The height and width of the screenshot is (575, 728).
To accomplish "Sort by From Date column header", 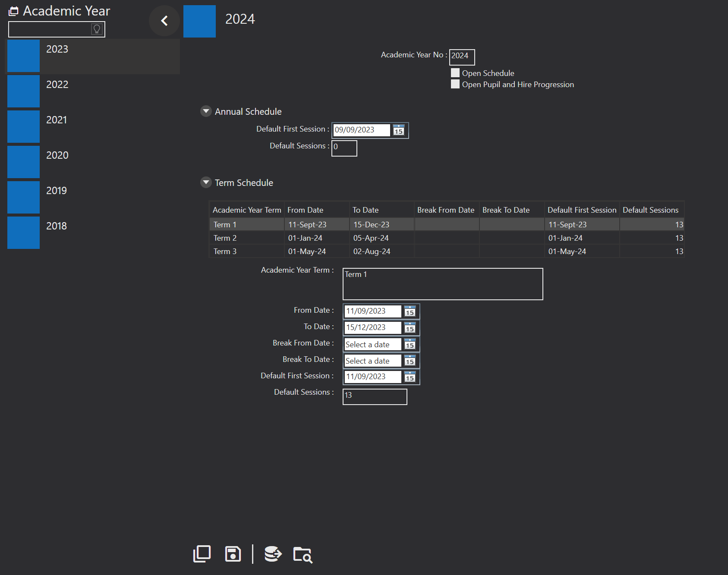I will [x=317, y=210].
